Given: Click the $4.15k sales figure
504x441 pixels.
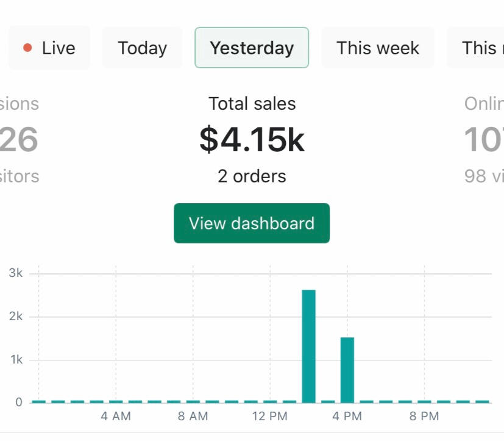Looking at the screenshot, I should pyautogui.click(x=252, y=140).
